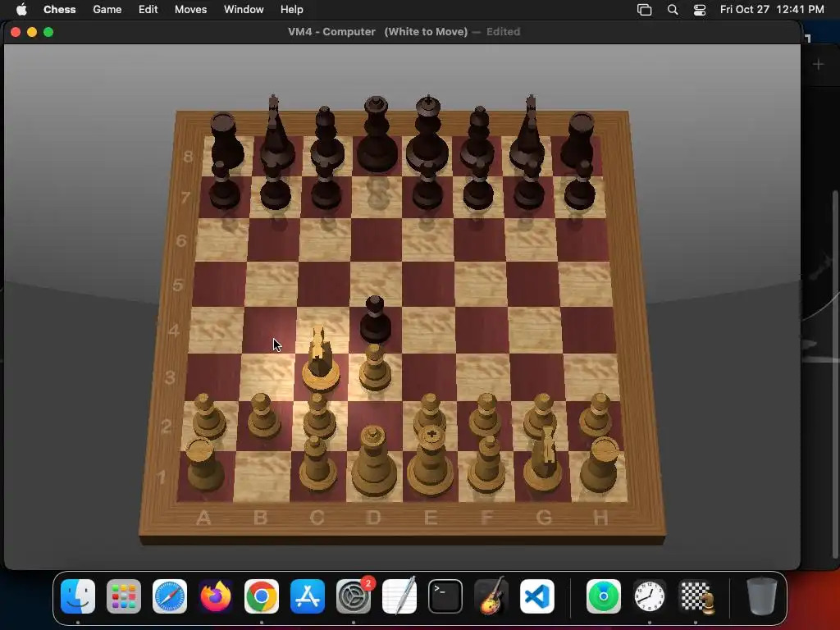
Task: Open the Apple menu
Action: coord(21,9)
